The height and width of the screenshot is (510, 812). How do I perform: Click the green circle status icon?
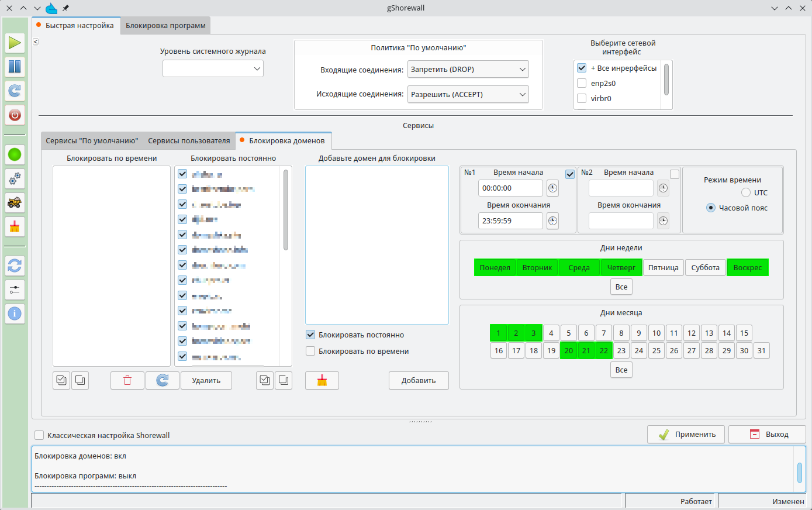(15, 154)
